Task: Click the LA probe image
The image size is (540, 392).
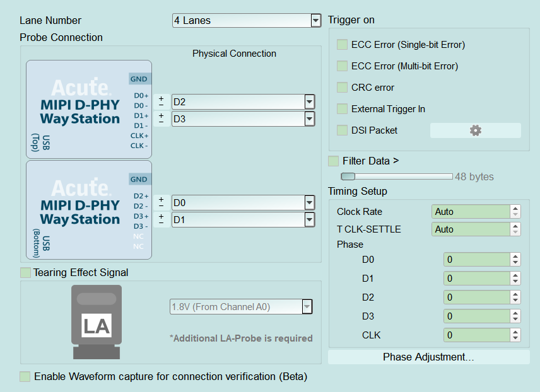Action: click(x=97, y=322)
